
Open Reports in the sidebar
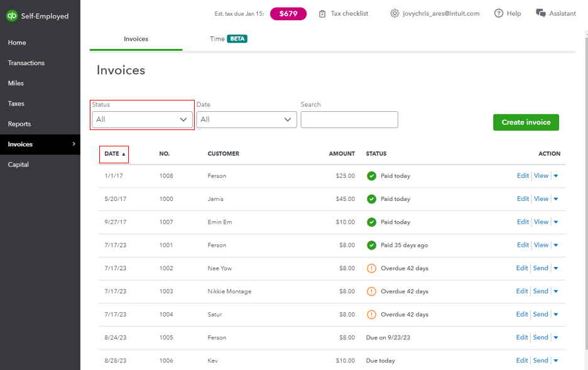19,124
